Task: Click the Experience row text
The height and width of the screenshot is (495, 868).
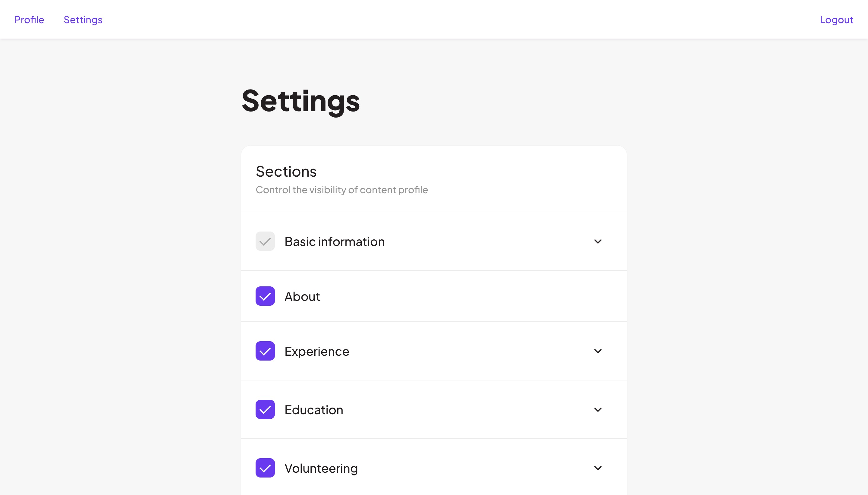Action: tap(317, 351)
